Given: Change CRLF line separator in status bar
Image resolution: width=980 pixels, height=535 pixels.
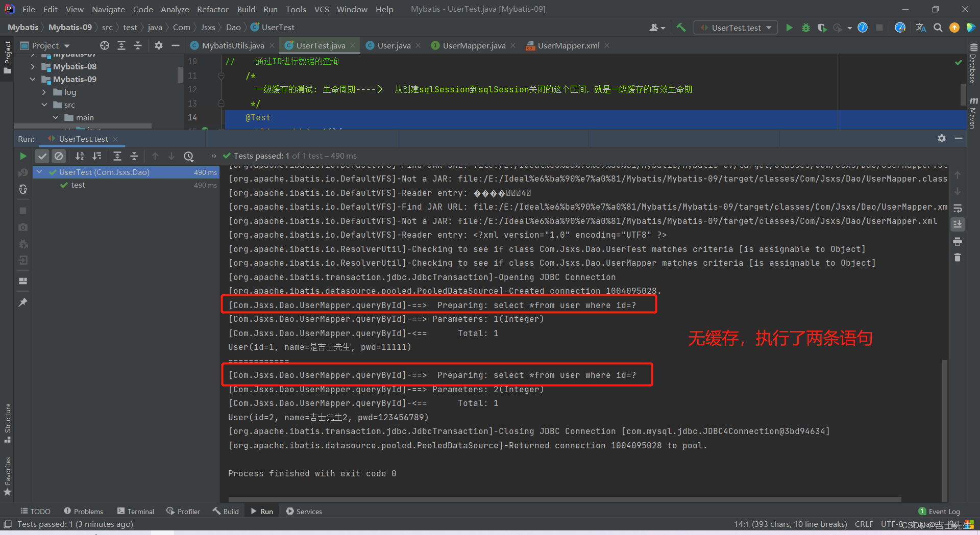Looking at the screenshot, I should click(864, 524).
